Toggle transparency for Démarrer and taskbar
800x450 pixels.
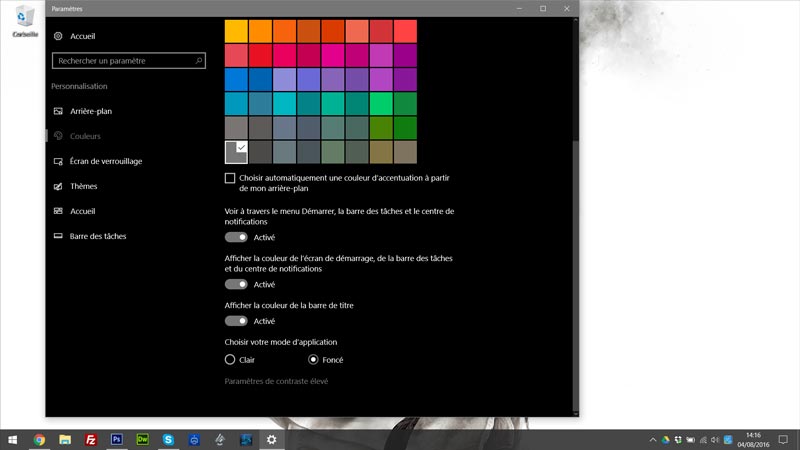pos(236,237)
